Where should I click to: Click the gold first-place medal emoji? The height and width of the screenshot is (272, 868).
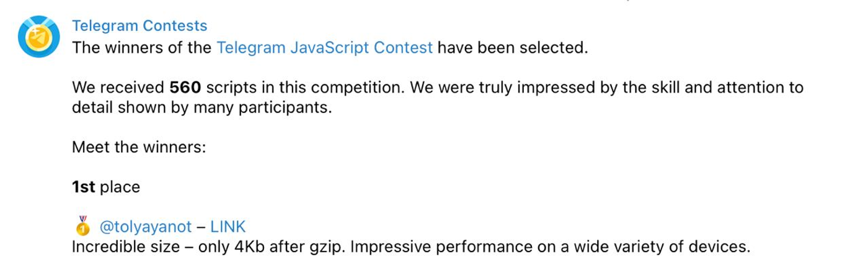point(82,225)
